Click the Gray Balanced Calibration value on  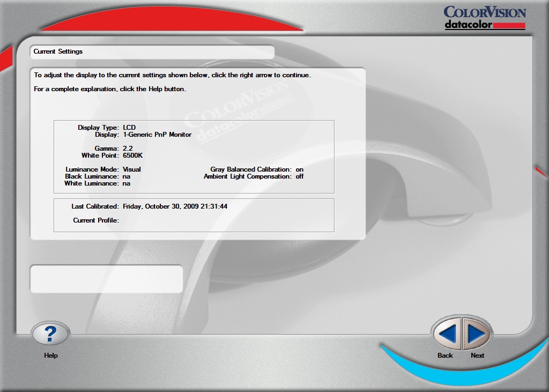[299, 169]
